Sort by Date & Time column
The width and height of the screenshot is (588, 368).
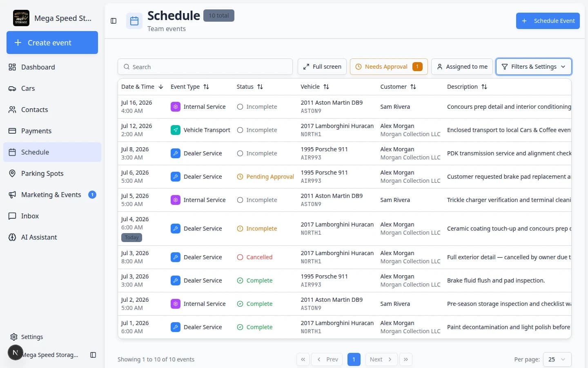[142, 87]
